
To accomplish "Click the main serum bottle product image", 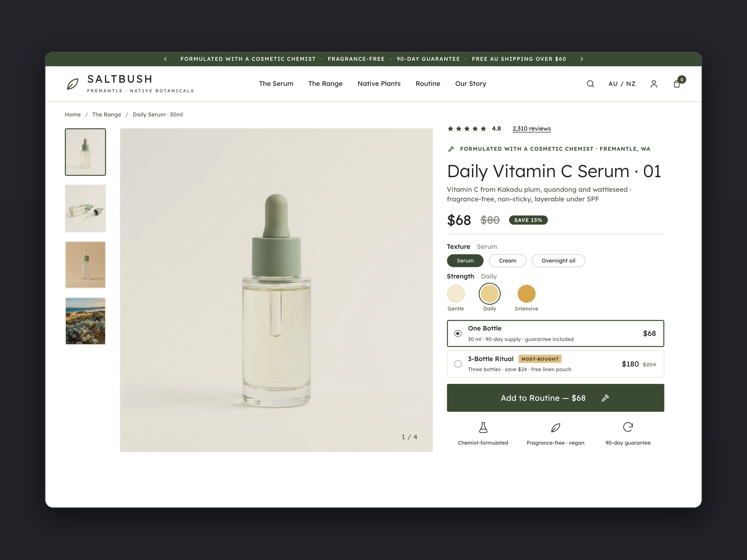I will coord(276,290).
